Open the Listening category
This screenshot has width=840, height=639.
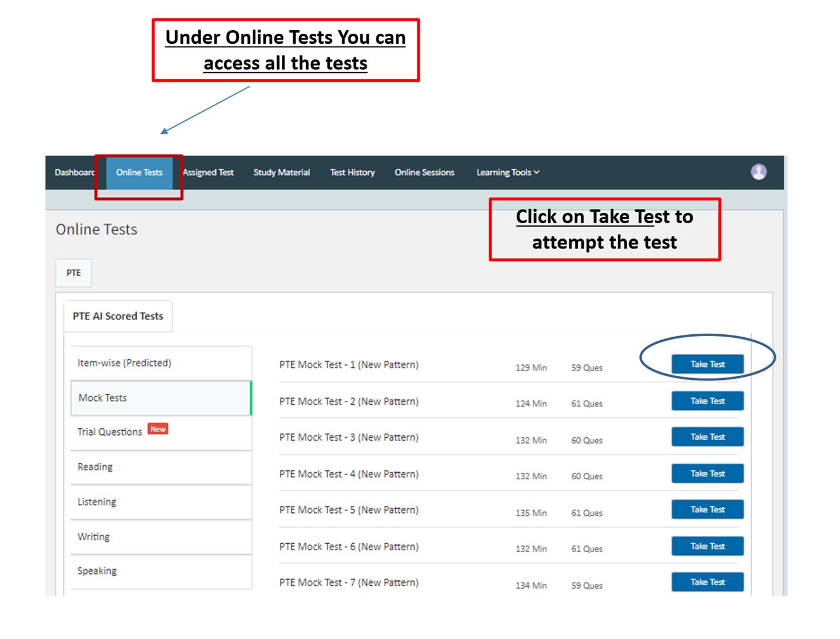[x=161, y=502]
